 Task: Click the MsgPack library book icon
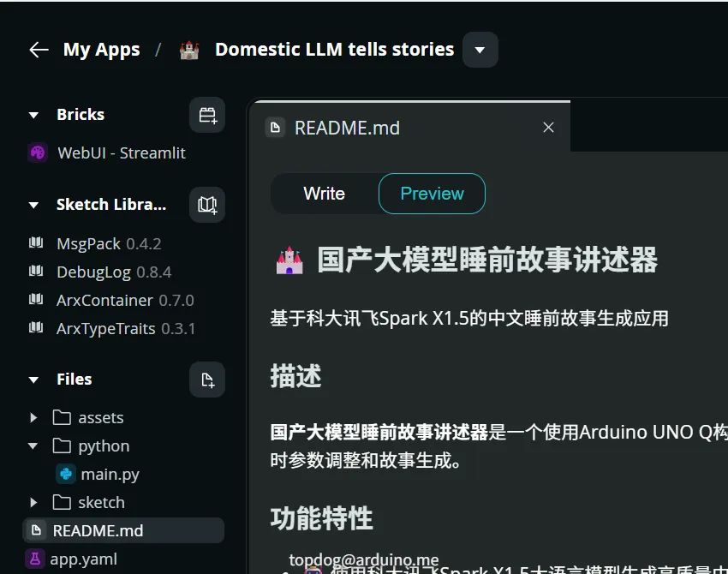tap(36, 242)
